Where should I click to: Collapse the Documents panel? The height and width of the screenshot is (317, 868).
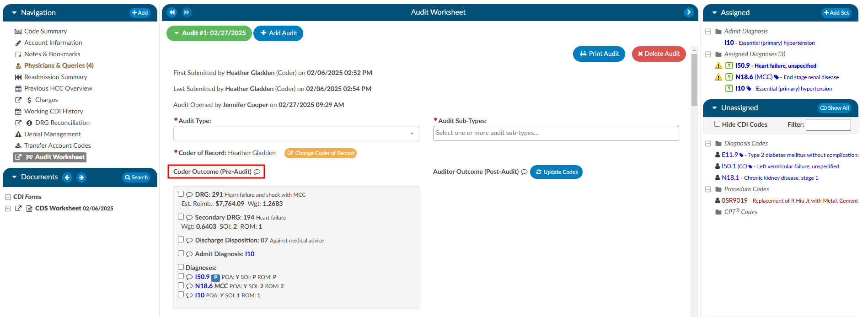(14, 177)
